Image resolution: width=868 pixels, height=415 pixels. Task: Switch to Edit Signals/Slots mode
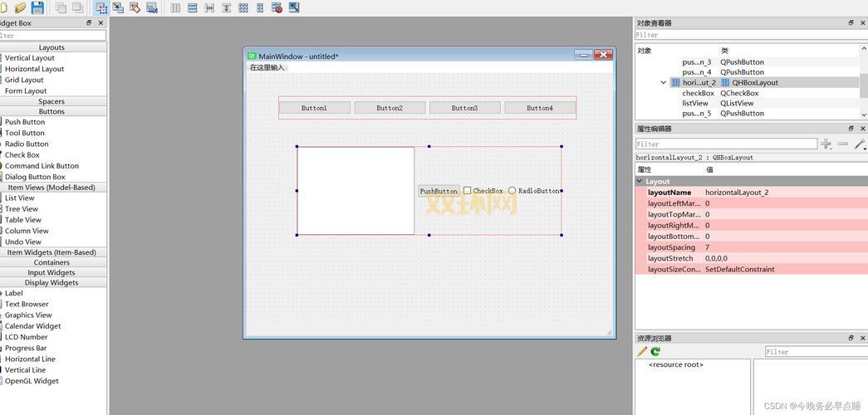tap(118, 7)
